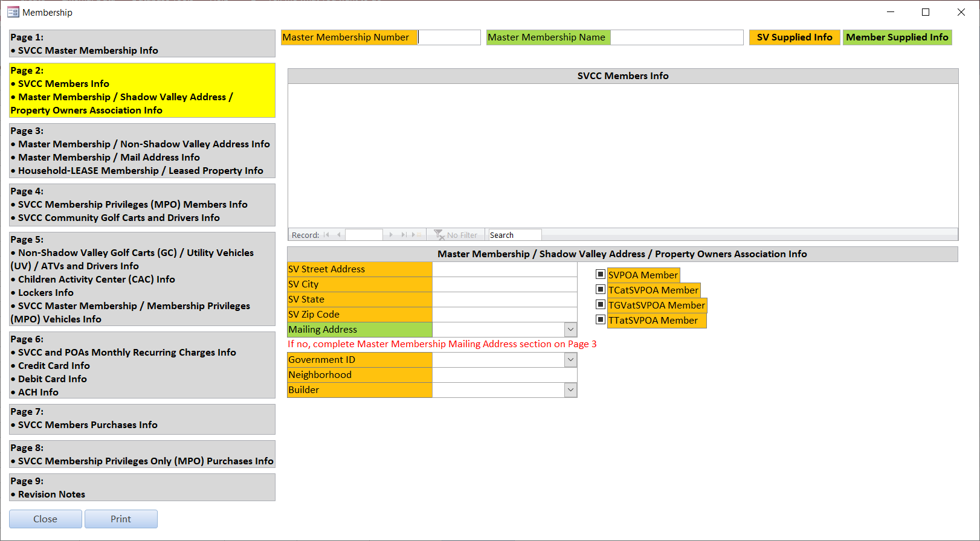This screenshot has width=980, height=541.
Task: Click the Government ID label
Action: click(359, 360)
